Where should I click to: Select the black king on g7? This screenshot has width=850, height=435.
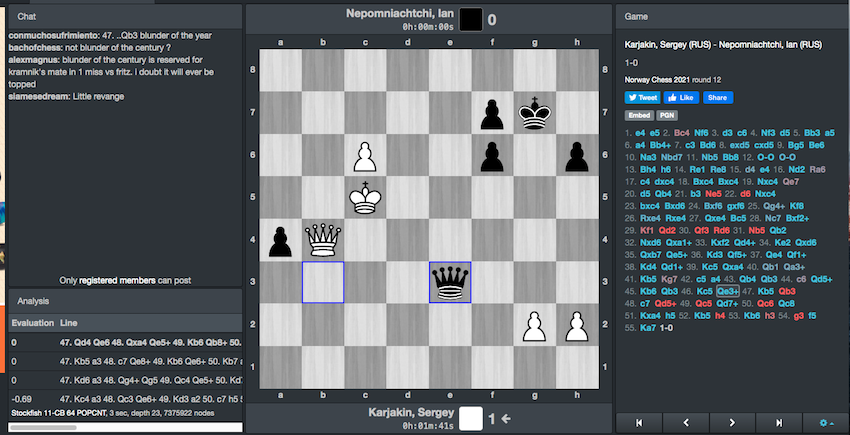pos(535,113)
